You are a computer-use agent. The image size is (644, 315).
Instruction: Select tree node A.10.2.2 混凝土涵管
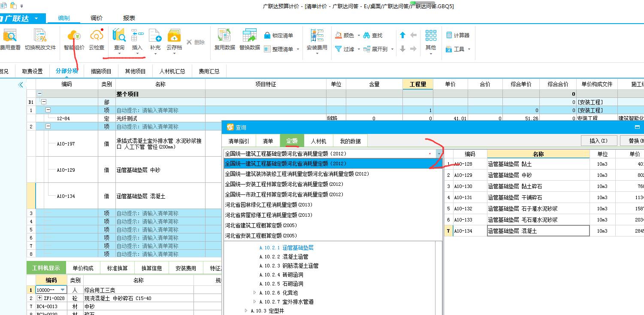[284, 257]
